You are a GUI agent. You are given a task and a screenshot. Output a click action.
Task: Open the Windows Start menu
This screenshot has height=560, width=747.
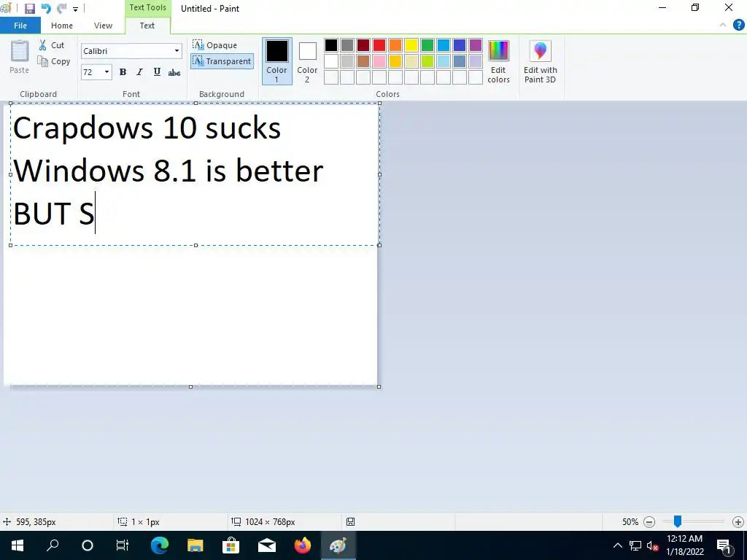18,545
